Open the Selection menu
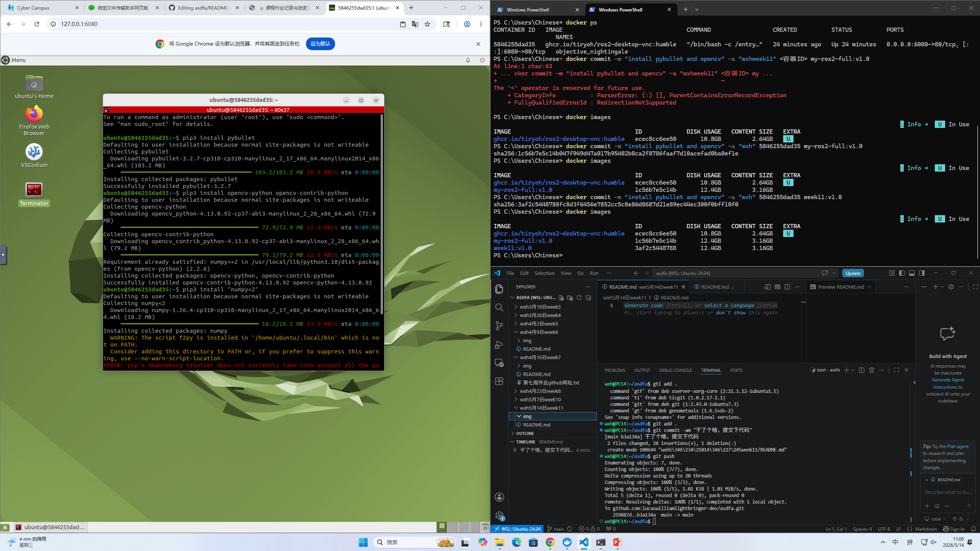The image size is (980, 551). (x=544, y=273)
